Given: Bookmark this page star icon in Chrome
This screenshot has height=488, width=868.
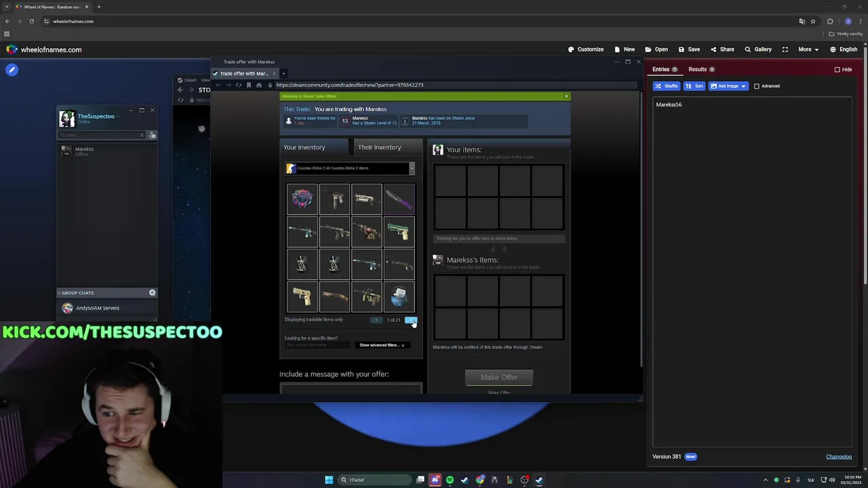Looking at the screenshot, I should pos(813,21).
